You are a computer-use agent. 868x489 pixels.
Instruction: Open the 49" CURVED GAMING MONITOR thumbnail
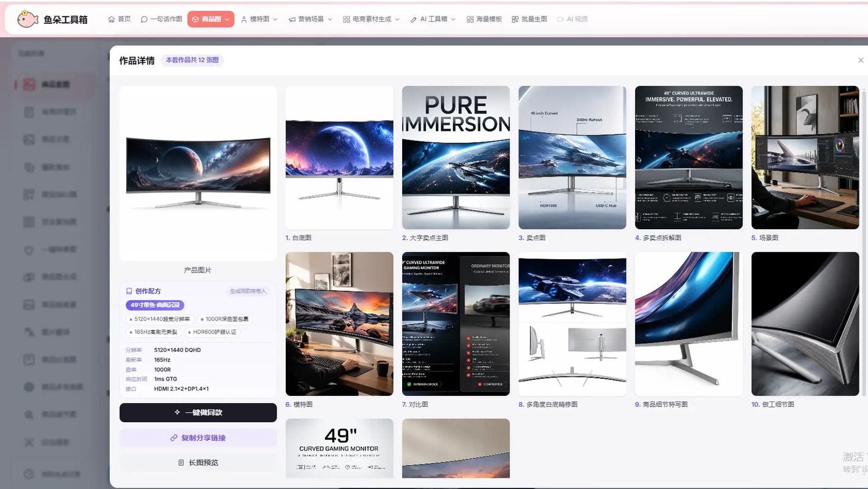click(x=340, y=449)
